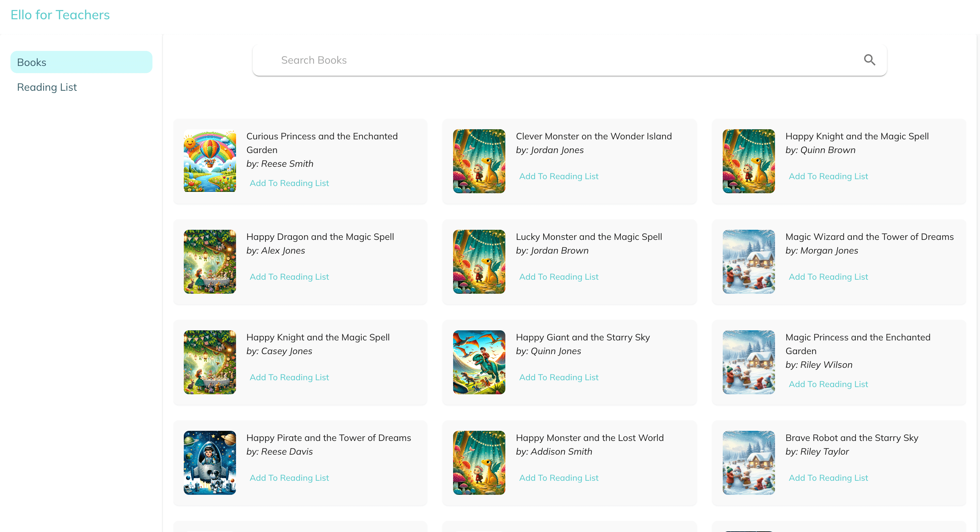
Task: Click the Brave Robot and the Starry Sky cover
Action: point(748,462)
